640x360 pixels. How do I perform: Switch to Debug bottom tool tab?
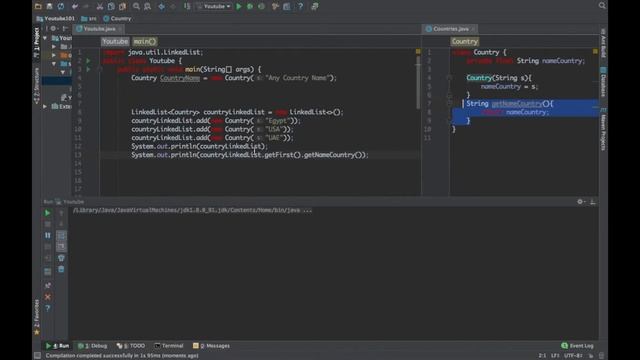coord(93,346)
